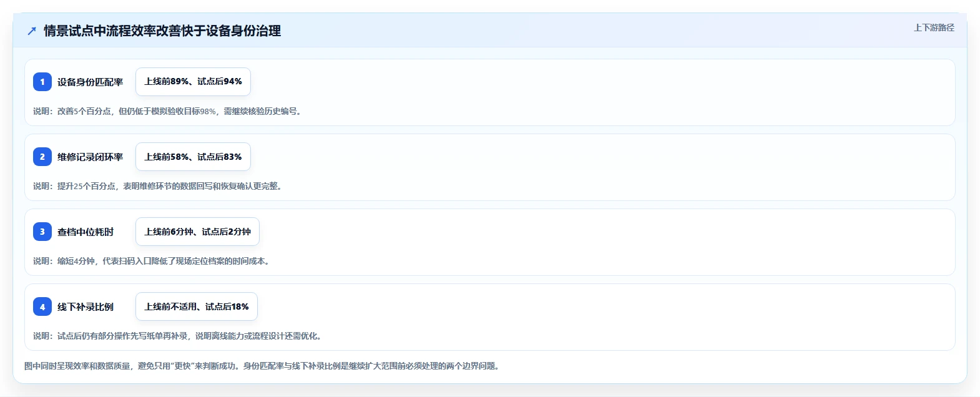
Task: Select the numbered badge 3
Action: coord(42,232)
